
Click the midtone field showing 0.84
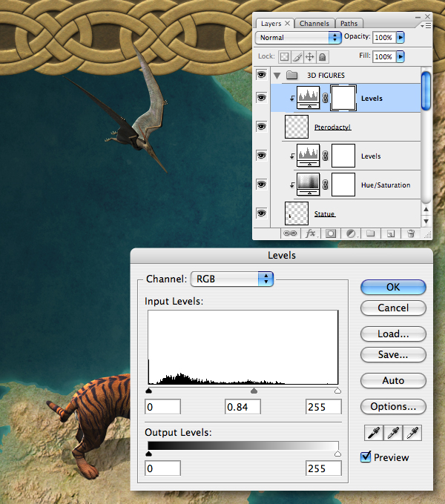(243, 407)
